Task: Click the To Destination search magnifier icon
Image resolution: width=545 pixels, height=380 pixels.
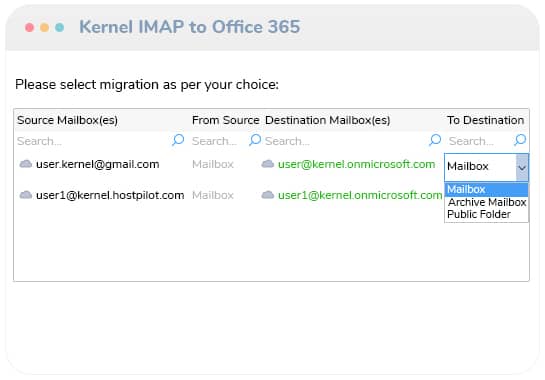Action: click(x=520, y=140)
